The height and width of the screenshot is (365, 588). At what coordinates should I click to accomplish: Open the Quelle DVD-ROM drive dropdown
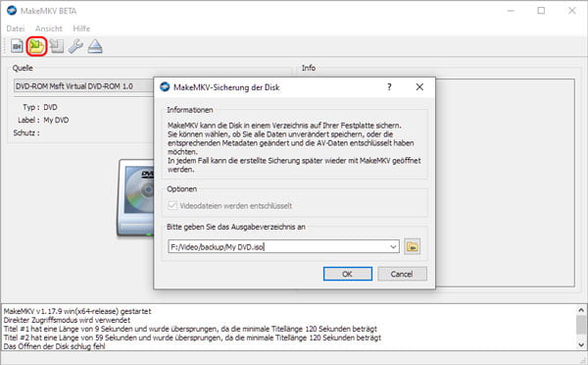coord(83,86)
